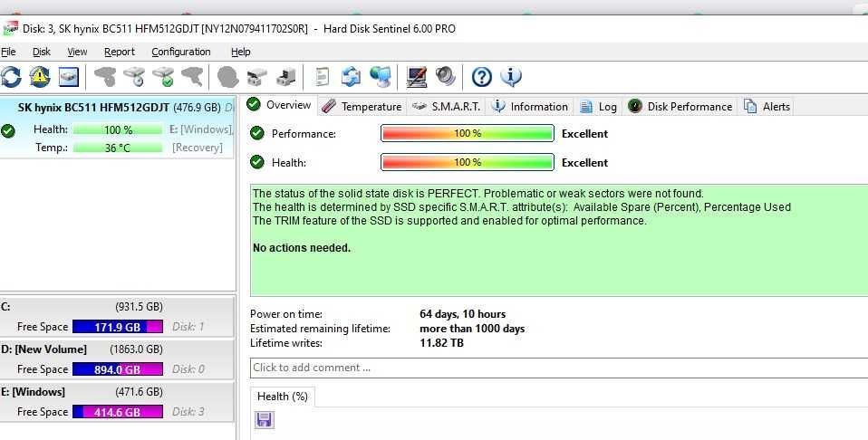868x440 pixels.
Task: Click the grayed head silhouette toolbar icon
Action: (x=228, y=76)
